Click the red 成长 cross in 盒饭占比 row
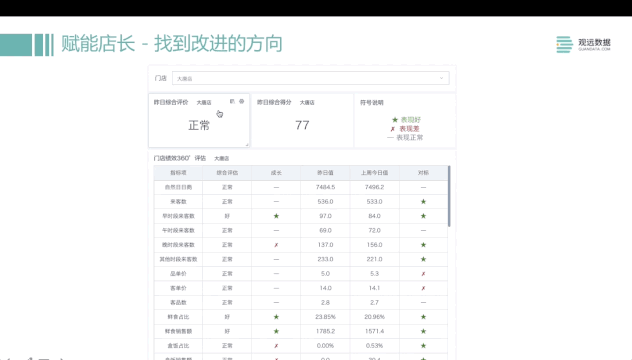This screenshot has width=632, height=360. (x=276, y=346)
